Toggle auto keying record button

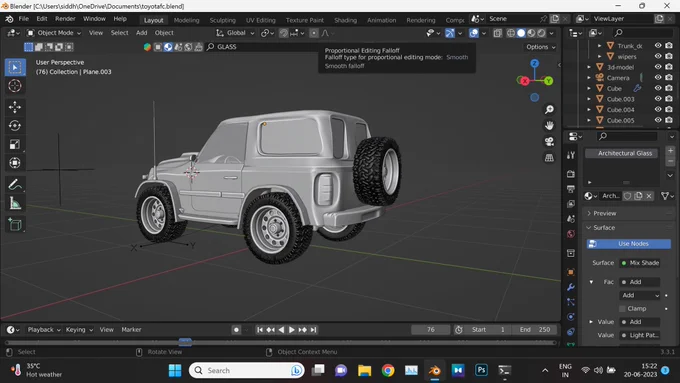coord(236,330)
